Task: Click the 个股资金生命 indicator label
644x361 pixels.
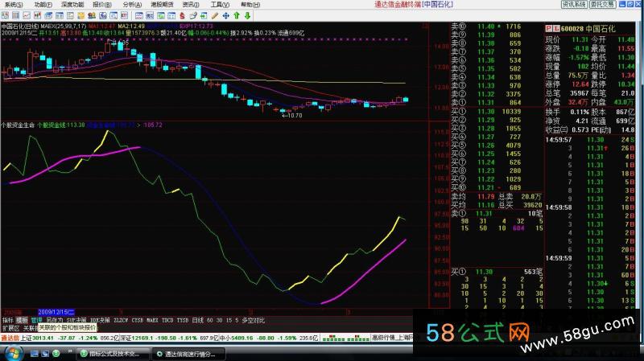Action: [x=18, y=125]
